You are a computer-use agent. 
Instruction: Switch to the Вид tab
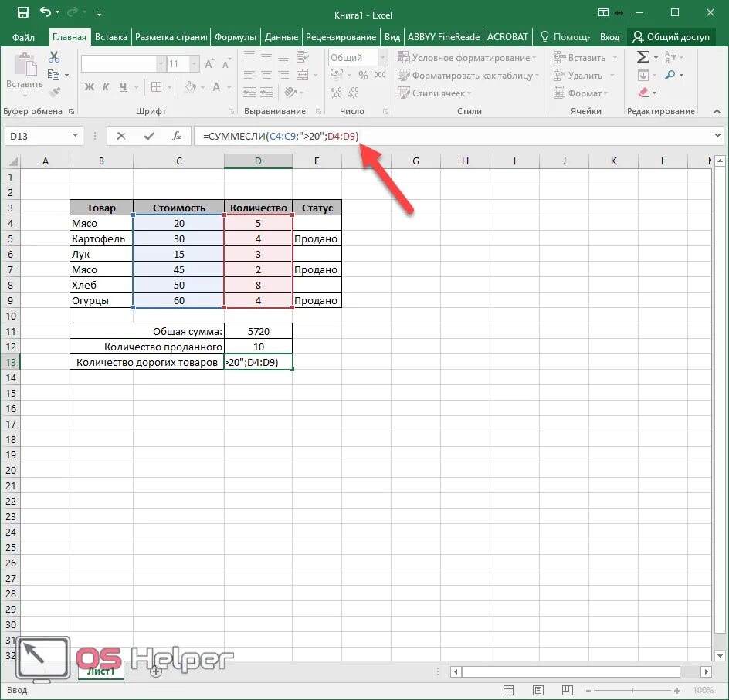click(x=392, y=37)
